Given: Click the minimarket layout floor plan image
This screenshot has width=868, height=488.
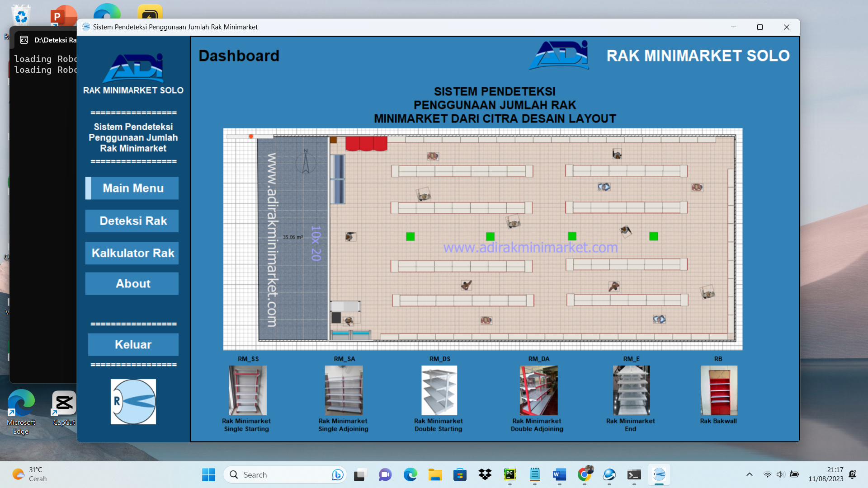Looking at the screenshot, I should coord(482,239).
